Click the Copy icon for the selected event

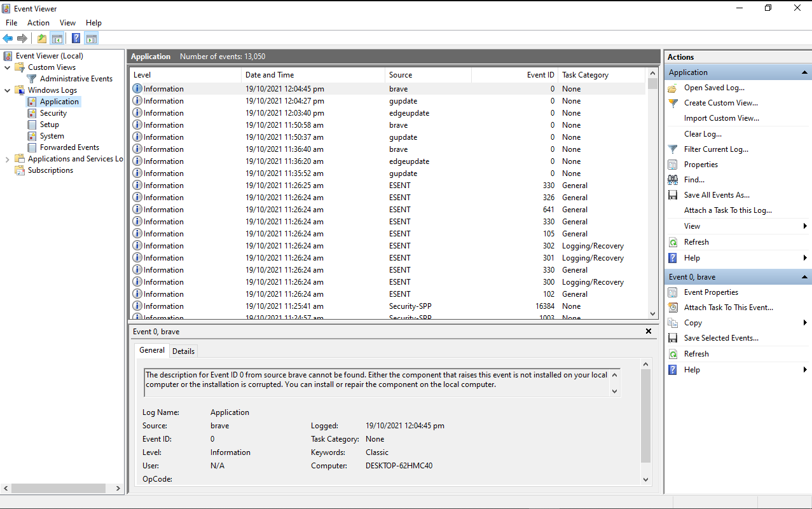tap(673, 322)
